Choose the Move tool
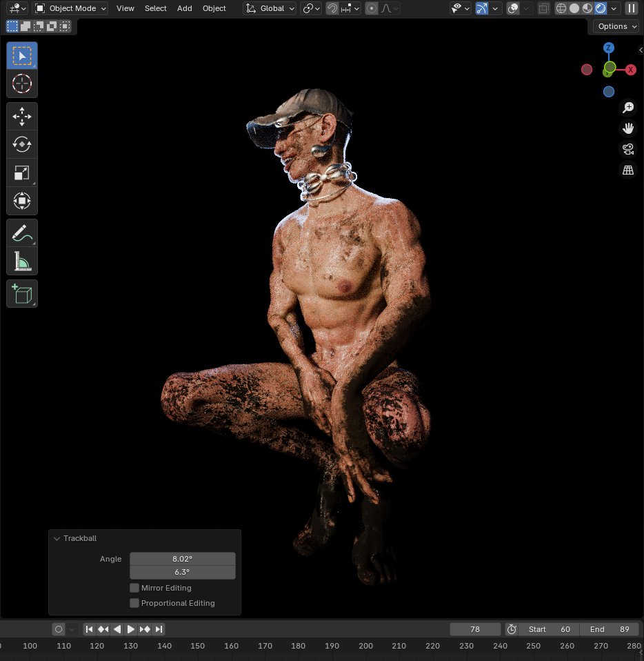Viewport: 644px width, 661px height. coord(22,117)
